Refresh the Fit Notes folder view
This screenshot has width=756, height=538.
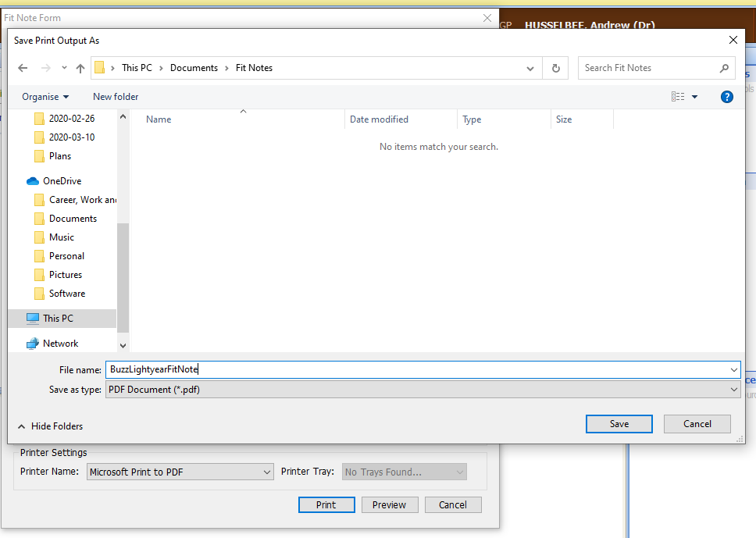pyautogui.click(x=555, y=68)
